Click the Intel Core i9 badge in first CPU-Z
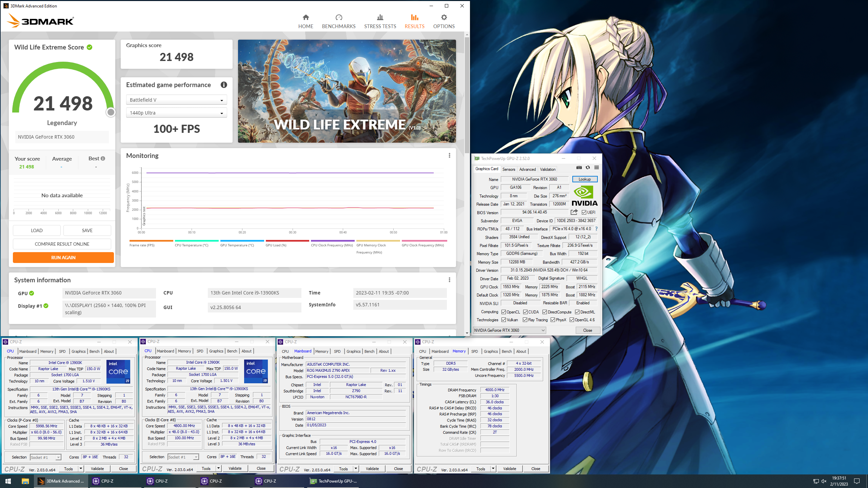Viewport: 868px width, 488px height. [x=118, y=371]
